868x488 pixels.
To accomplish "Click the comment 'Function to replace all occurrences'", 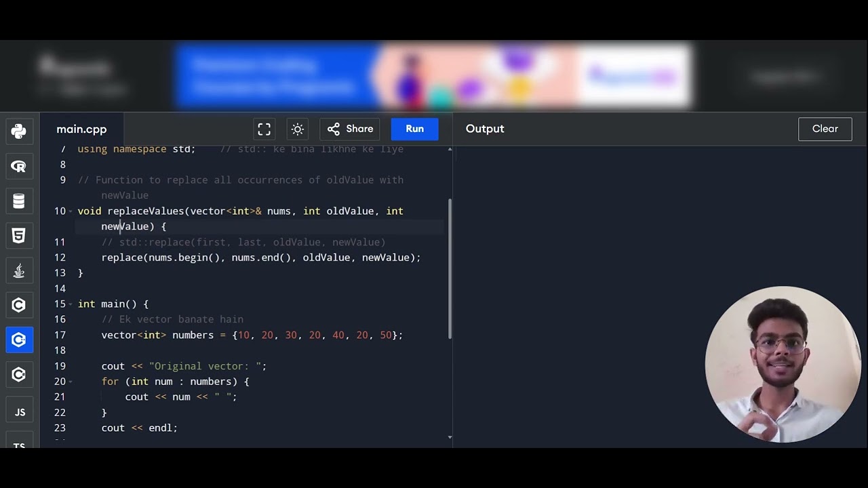I will point(240,188).
